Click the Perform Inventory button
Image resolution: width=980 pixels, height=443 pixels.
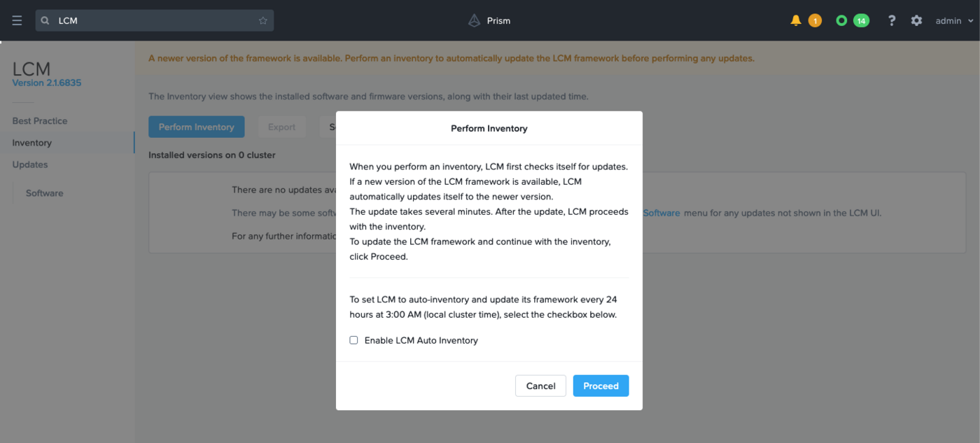(x=196, y=127)
